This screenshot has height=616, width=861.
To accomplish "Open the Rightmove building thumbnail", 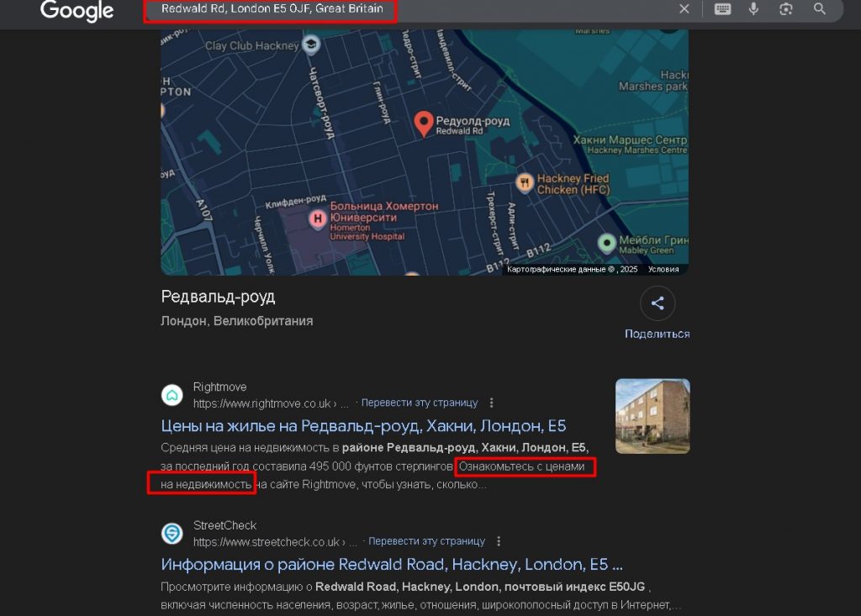I will coord(652,416).
